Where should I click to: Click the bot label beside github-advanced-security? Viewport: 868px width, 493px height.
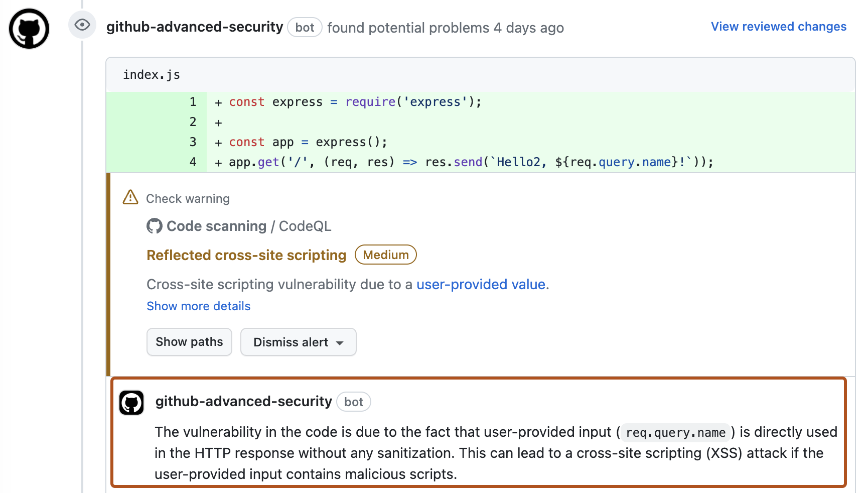[304, 27]
